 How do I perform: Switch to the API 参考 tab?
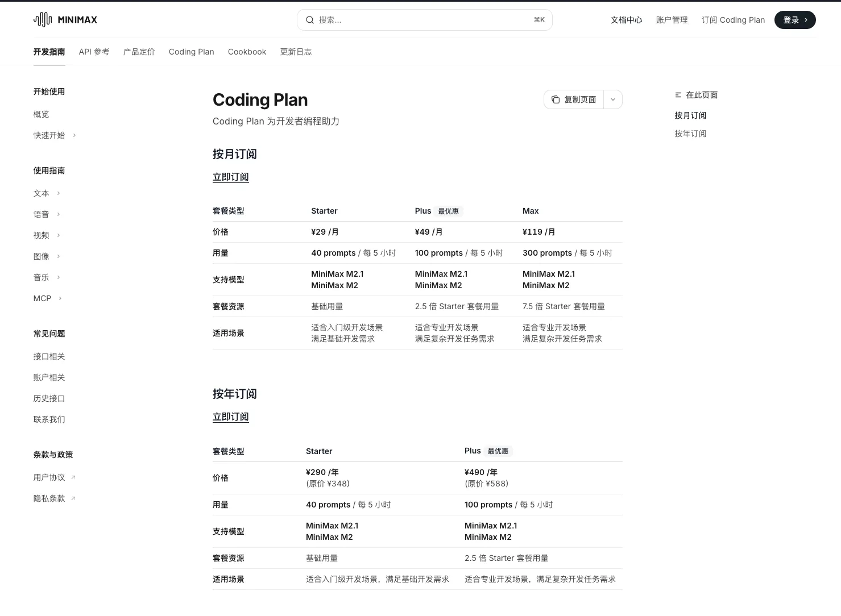pyautogui.click(x=94, y=52)
